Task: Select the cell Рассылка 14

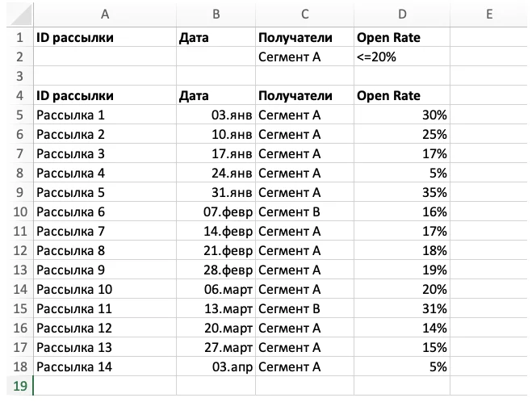Action: pyautogui.click(x=104, y=366)
